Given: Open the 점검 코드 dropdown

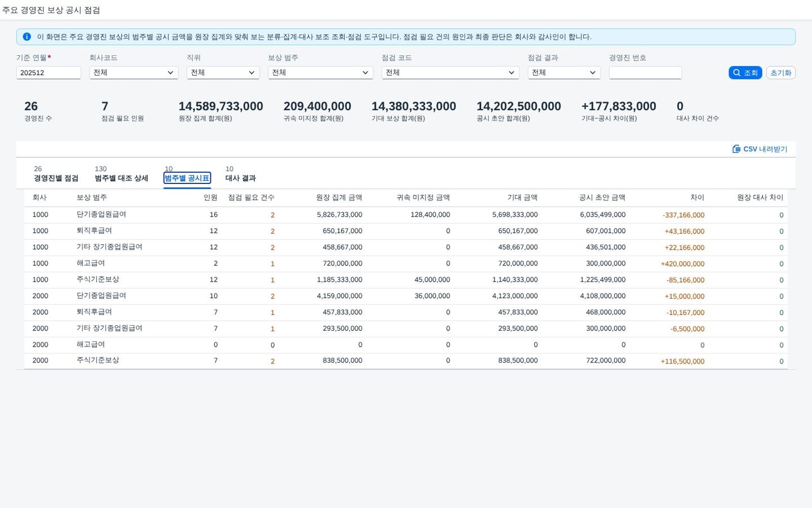Looking at the screenshot, I should (450, 72).
